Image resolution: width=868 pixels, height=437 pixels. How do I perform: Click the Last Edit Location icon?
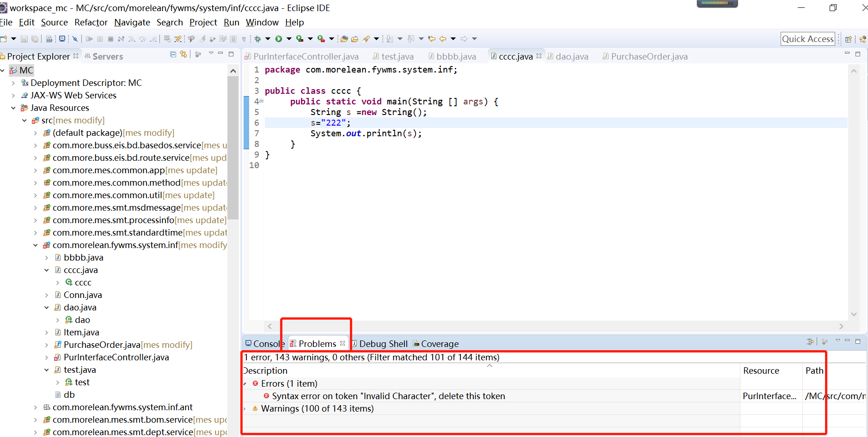pyautogui.click(x=432, y=39)
